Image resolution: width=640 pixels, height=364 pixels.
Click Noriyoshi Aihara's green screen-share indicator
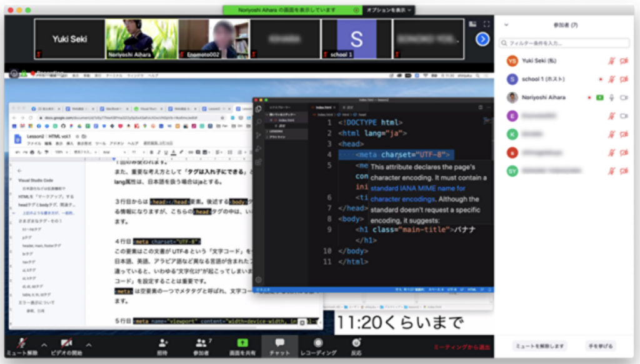point(599,97)
